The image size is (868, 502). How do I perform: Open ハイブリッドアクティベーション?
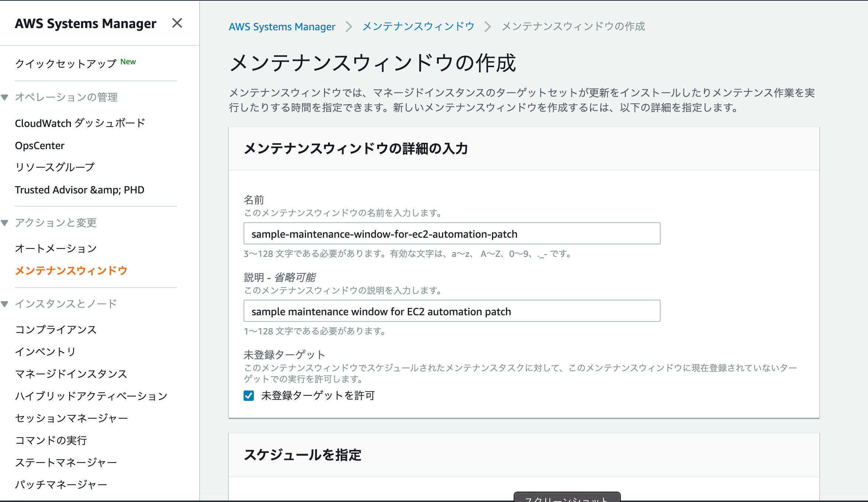91,396
